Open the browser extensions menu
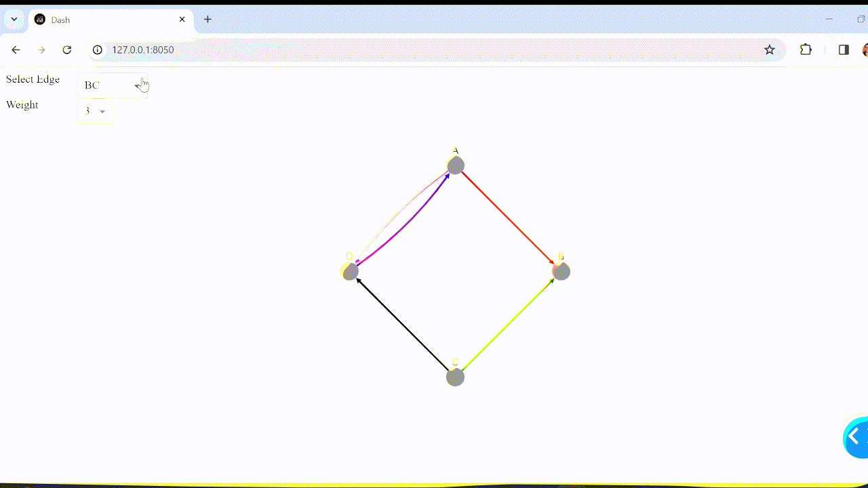868x488 pixels. pos(806,49)
